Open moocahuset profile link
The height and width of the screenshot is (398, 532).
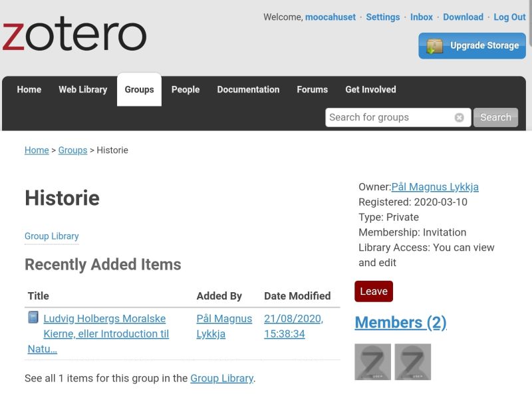click(x=330, y=17)
